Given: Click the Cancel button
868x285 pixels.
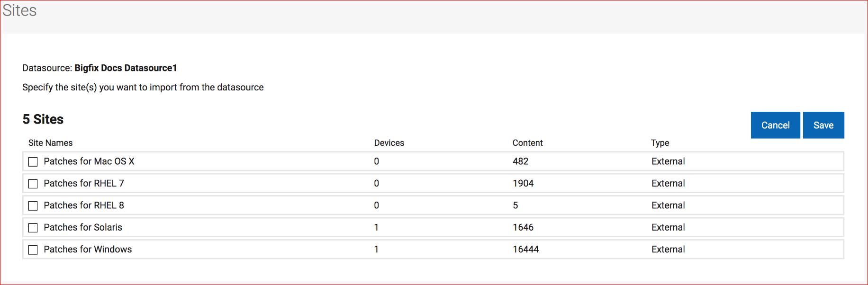Looking at the screenshot, I should point(775,125).
